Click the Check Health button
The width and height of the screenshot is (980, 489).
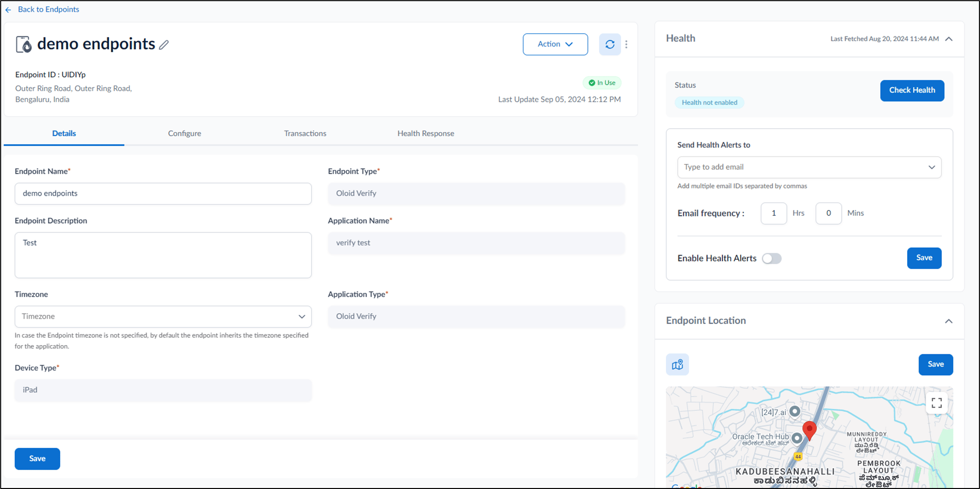point(912,91)
